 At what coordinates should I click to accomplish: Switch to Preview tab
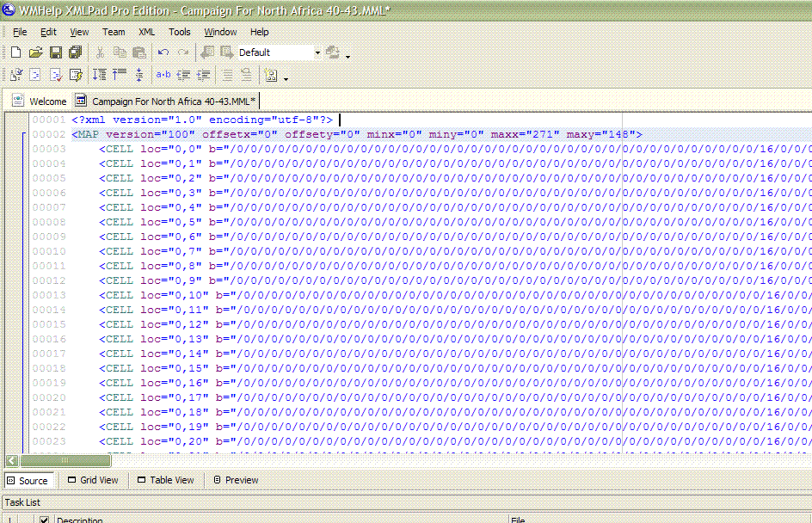click(237, 480)
